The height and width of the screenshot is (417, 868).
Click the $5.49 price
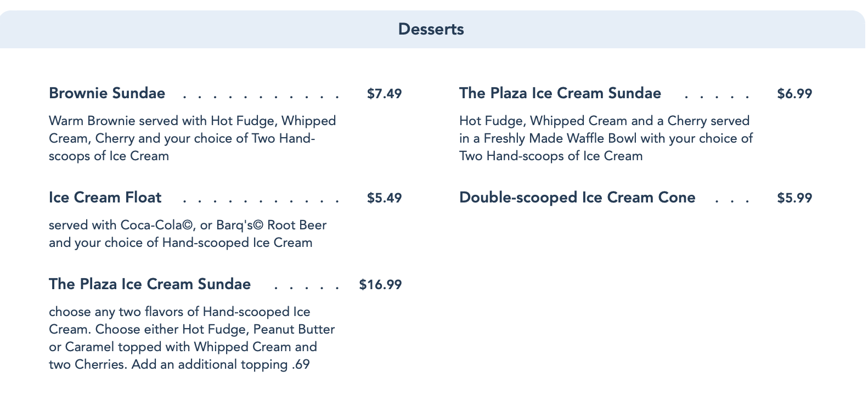pyautogui.click(x=384, y=198)
